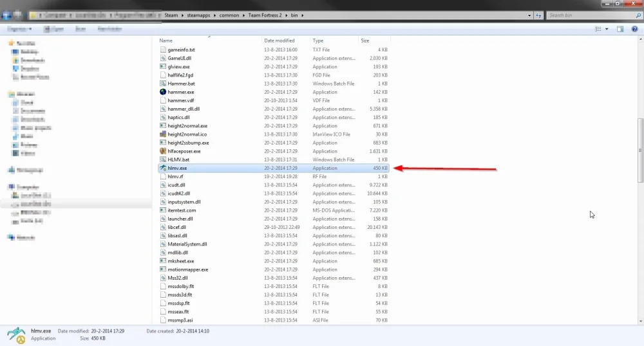Click the gameinfo.txt document icon
This screenshot has width=644, height=346.
(163, 50)
